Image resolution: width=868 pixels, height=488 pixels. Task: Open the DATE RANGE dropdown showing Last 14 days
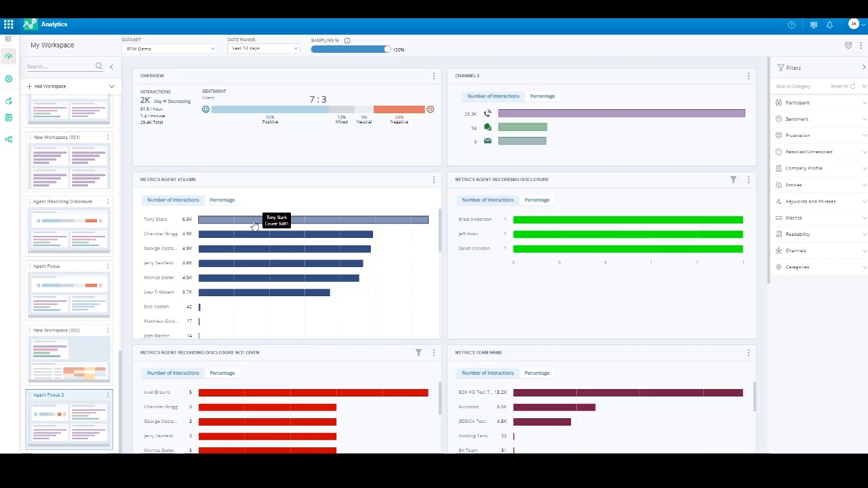(263, 48)
